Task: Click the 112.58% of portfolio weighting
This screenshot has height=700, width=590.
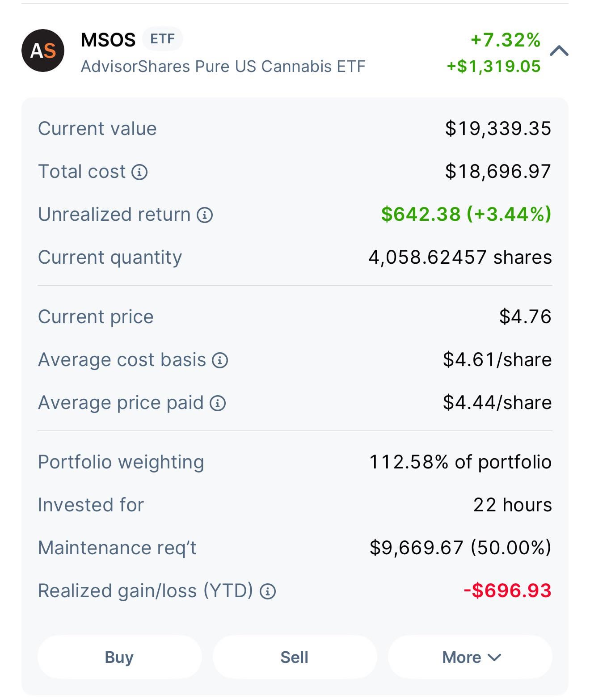Action: tap(460, 462)
